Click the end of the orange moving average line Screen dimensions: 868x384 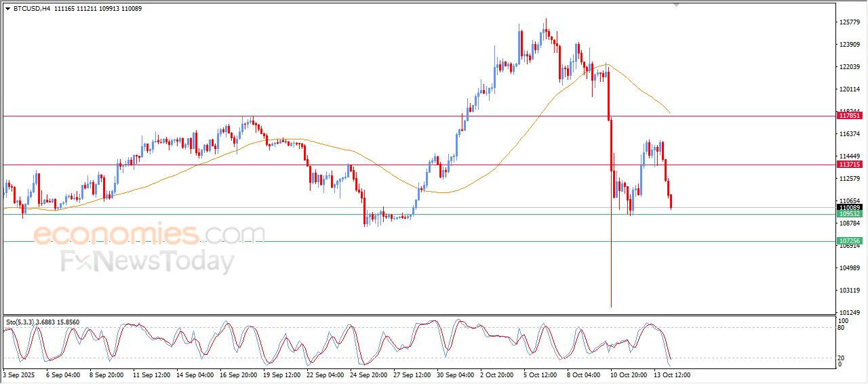pos(670,112)
